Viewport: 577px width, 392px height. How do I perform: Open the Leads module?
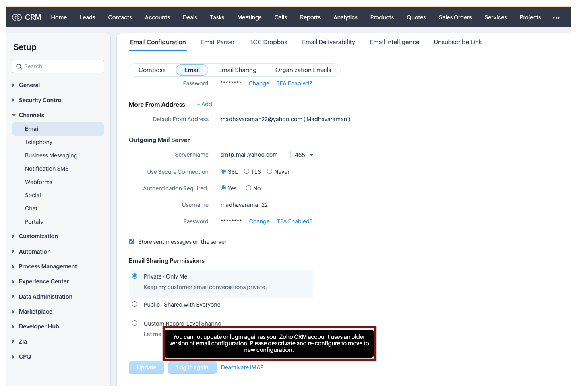click(87, 17)
